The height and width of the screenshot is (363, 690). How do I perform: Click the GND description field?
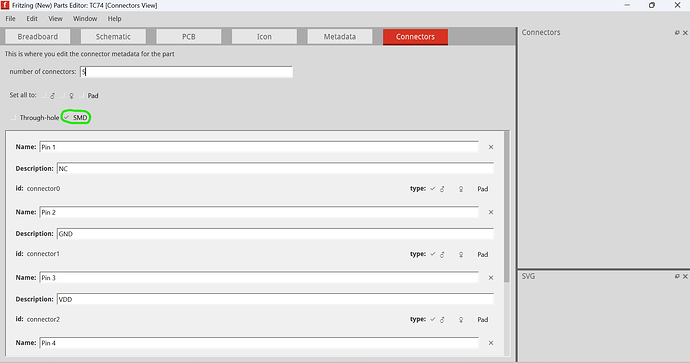pos(275,234)
